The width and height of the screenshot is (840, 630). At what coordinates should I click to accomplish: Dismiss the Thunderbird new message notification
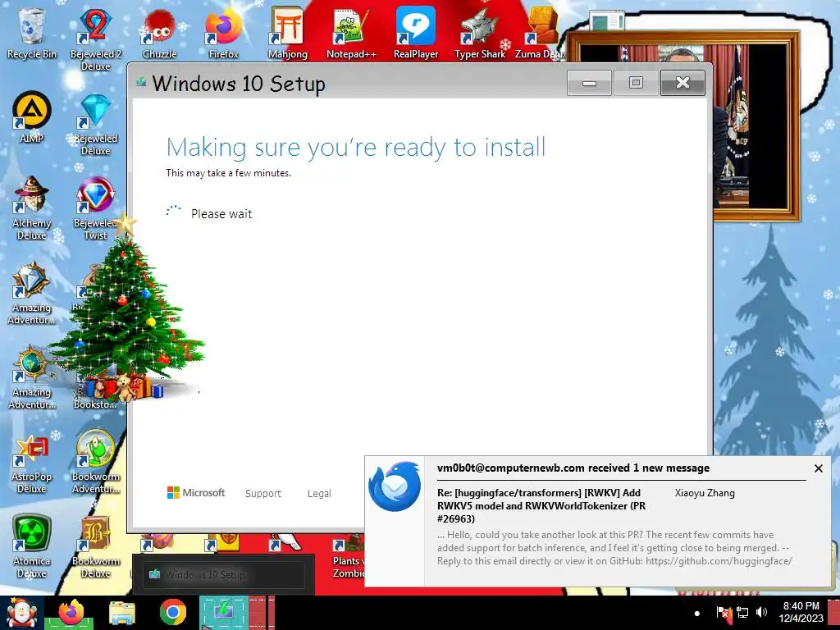tap(818, 468)
